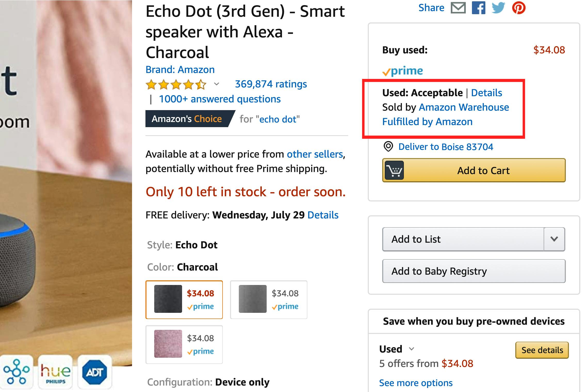Open the Amazon Warehouse seller link
Image resolution: width=588 pixels, height=392 pixels.
click(464, 107)
